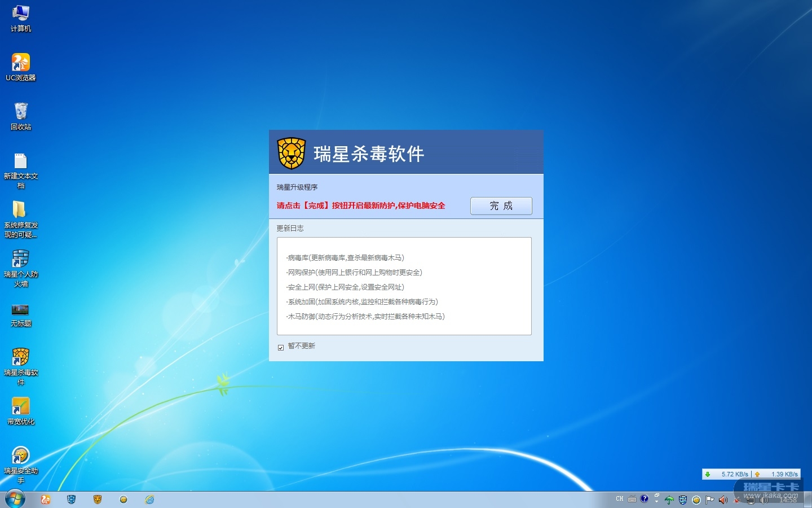Open the Rising firewall taskbar shortcut
812x508 pixels.
click(x=72, y=500)
